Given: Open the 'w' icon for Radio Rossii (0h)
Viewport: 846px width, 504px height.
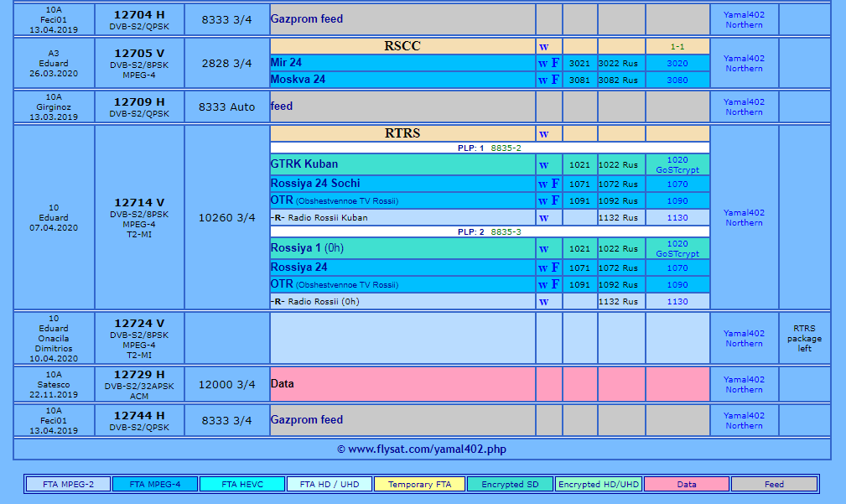Looking at the screenshot, I should click(x=543, y=302).
